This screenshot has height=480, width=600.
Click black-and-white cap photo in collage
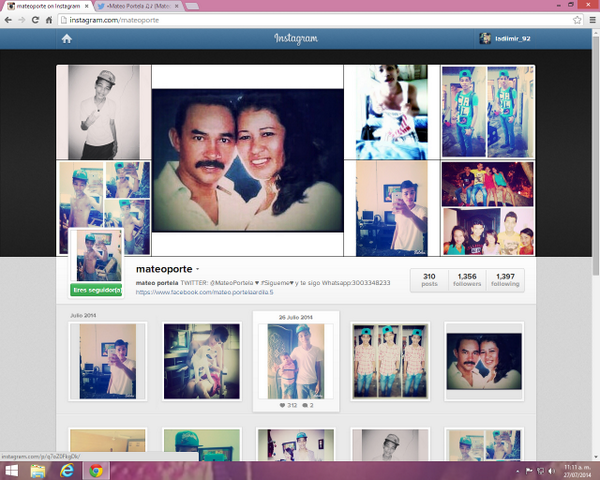coord(104,112)
